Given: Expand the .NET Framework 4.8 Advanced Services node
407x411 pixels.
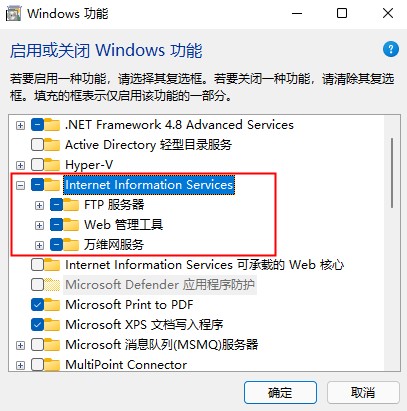Looking at the screenshot, I should pyautogui.click(x=20, y=125).
